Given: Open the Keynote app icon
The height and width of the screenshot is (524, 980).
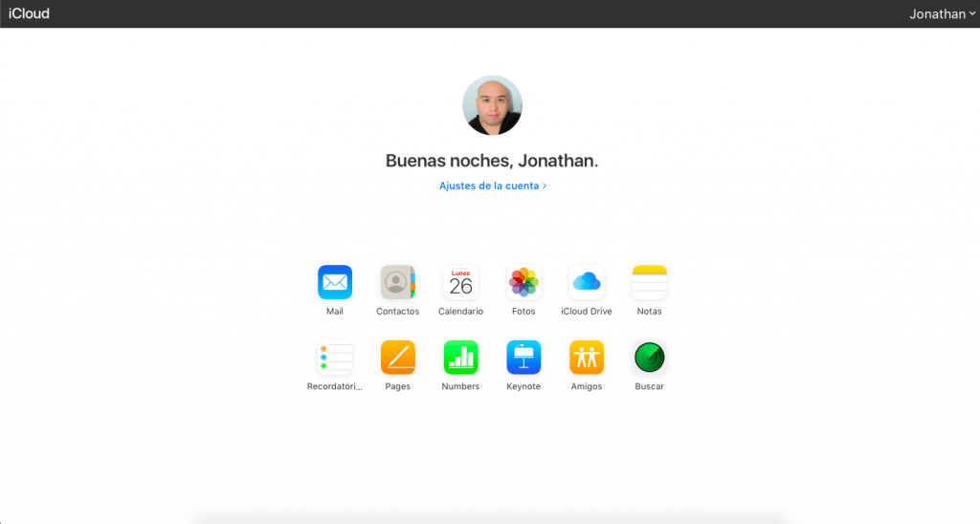Looking at the screenshot, I should tap(523, 358).
